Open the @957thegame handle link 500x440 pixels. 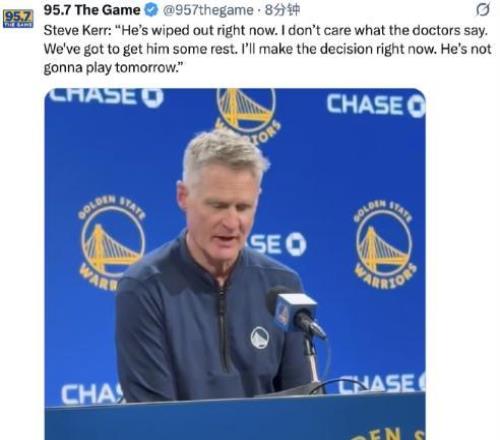click(x=208, y=10)
